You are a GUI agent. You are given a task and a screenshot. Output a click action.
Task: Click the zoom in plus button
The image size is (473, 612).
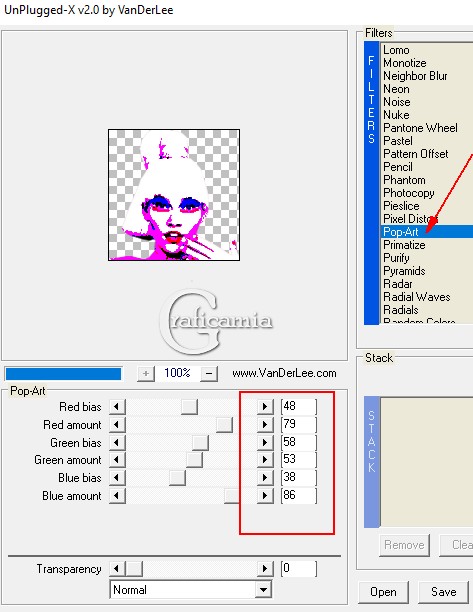point(146,374)
